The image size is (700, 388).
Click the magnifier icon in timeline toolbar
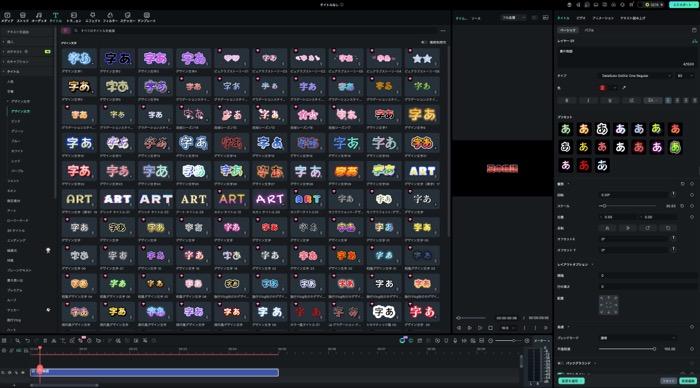tap(17, 341)
